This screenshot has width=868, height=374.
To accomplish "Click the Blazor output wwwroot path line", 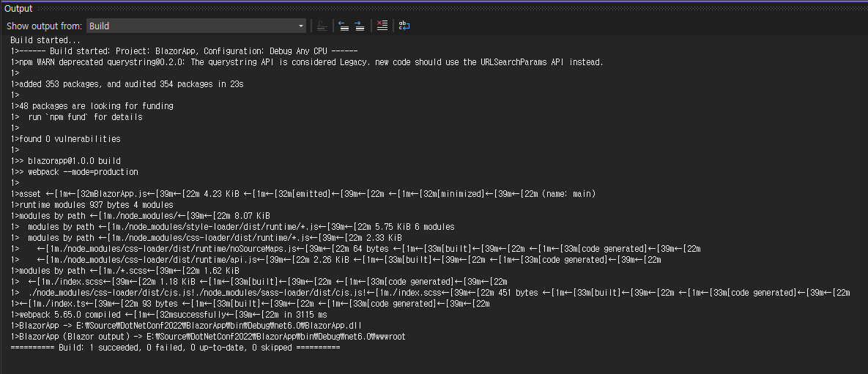I will coord(208,337).
